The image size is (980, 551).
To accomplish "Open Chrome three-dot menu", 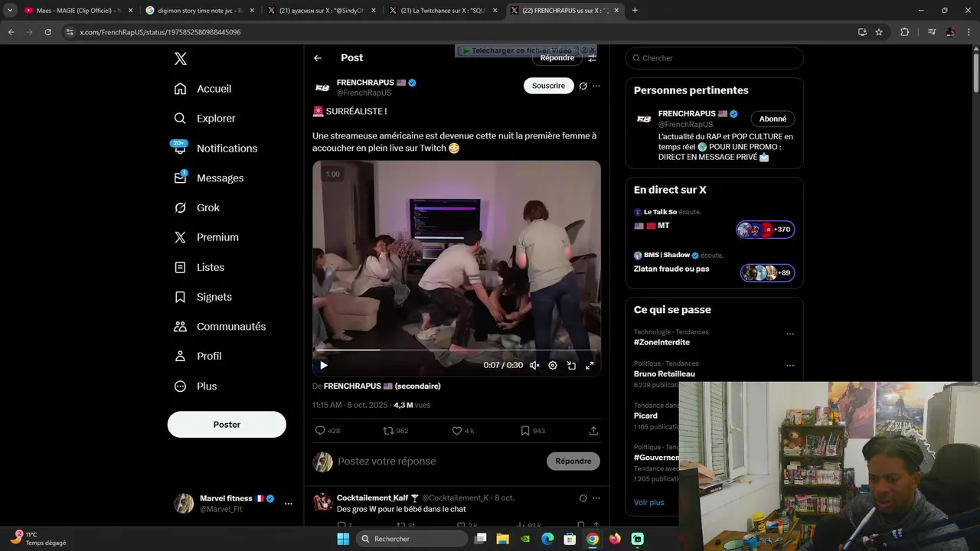I will pos(969,32).
